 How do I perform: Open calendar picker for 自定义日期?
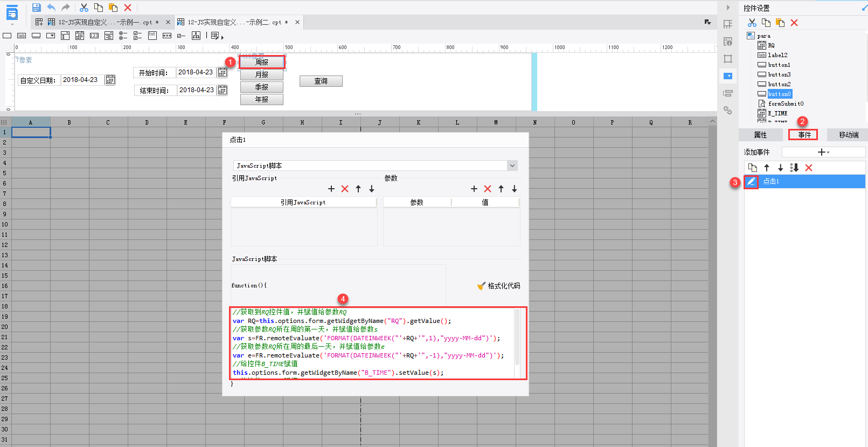point(110,80)
